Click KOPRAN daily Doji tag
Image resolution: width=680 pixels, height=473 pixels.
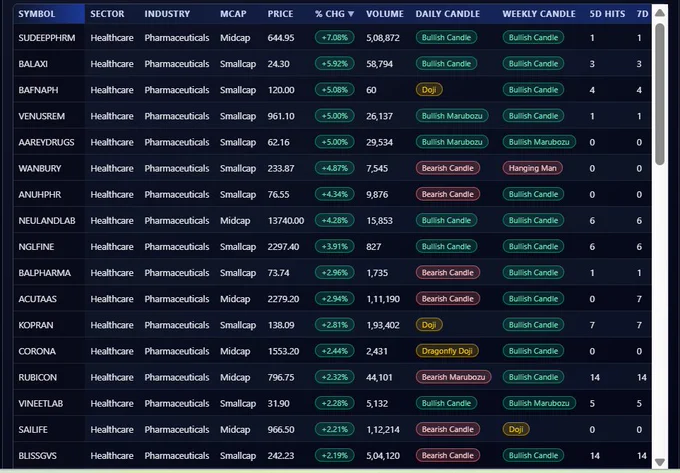pyautogui.click(x=429, y=325)
